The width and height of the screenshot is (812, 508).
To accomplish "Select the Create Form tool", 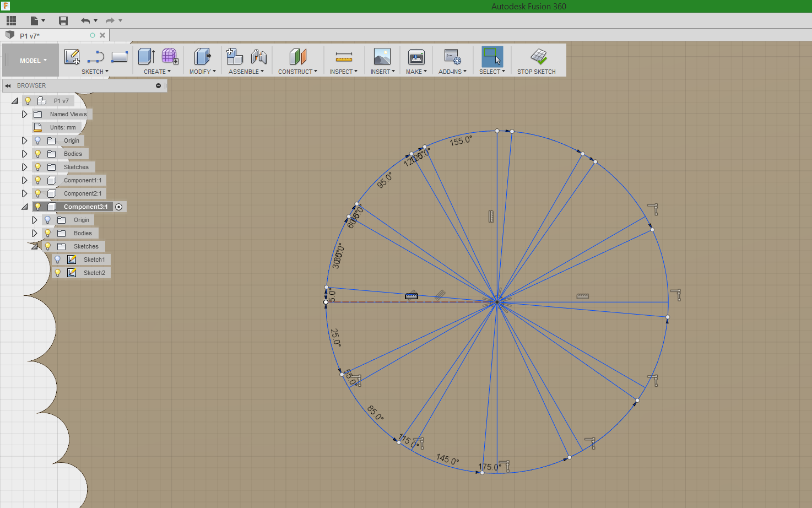I will pos(169,56).
